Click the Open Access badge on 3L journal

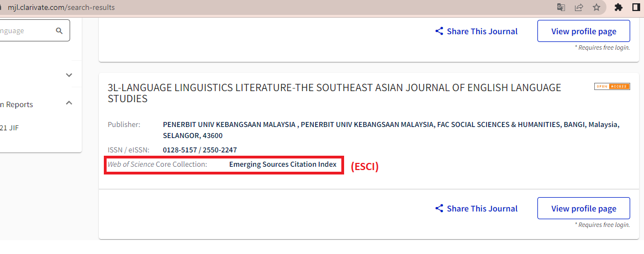point(612,86)
